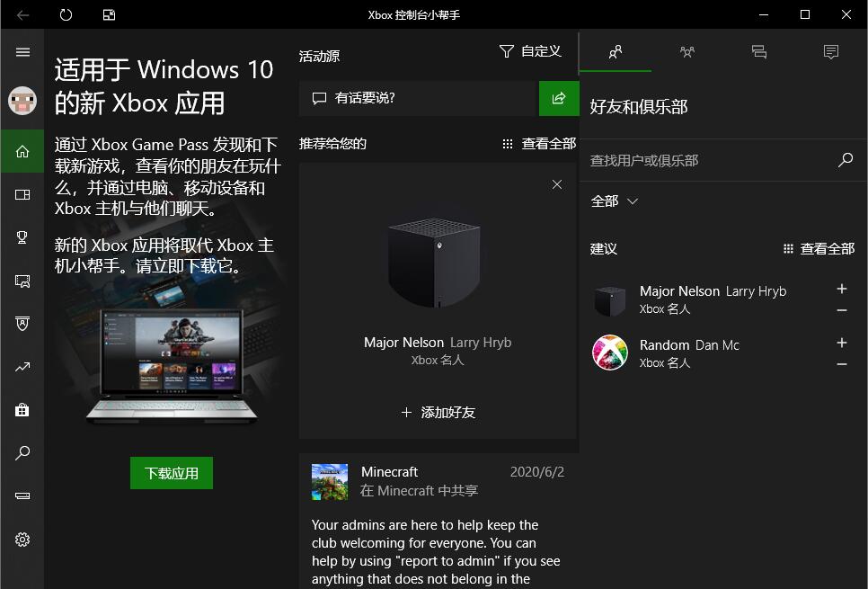Click 添加好友 under Major Nelson card
The width and height of the screenshot is (868, 589).
(438, 412)
